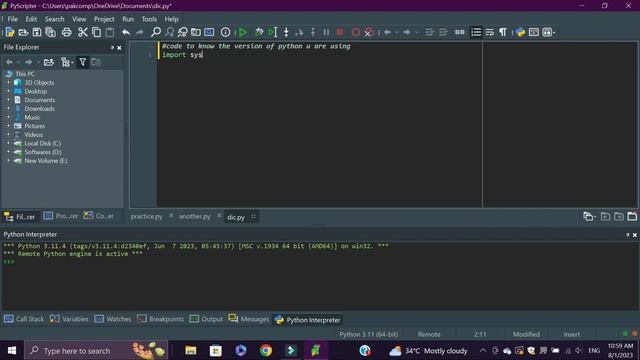Expand the New Volume (E:) node
Image resolution: width=640 pixels, height=360 pixels.
pyautogui.click(x=8, y=161)
